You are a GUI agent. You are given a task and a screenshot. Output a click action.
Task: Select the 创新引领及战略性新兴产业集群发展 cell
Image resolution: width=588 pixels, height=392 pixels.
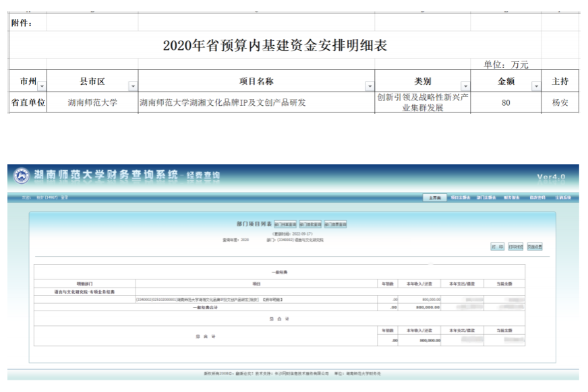point(423,102)
